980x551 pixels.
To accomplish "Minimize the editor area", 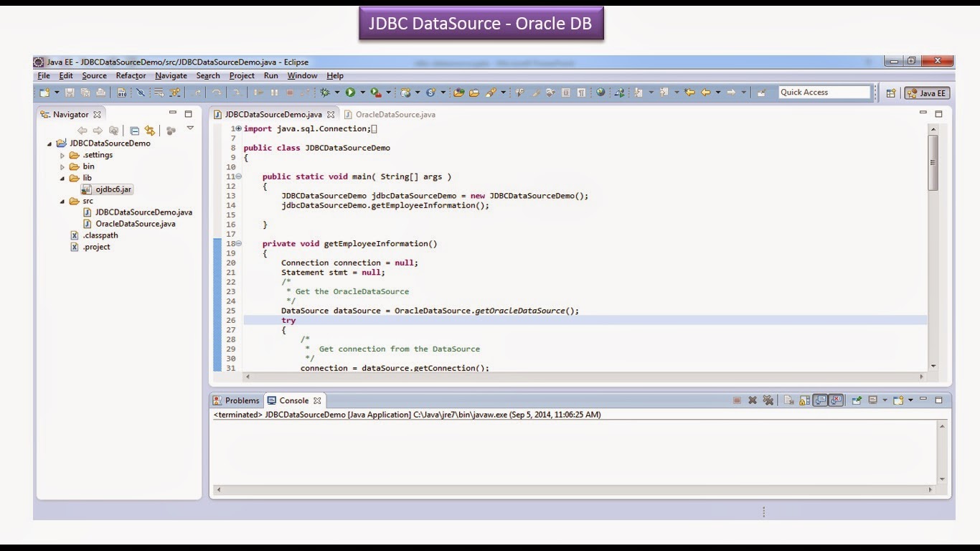I will pos(923,113).
